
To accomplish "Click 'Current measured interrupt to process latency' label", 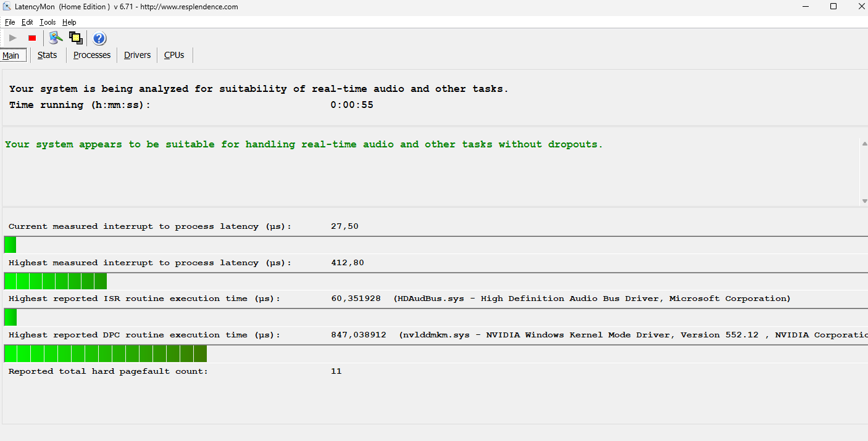I will point(150,226).
